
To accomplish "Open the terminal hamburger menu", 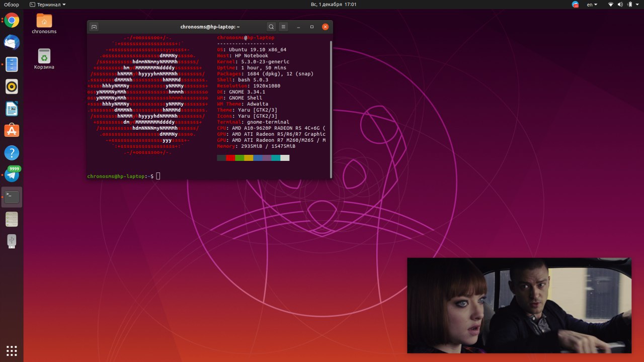I will (x=283, y=27).
